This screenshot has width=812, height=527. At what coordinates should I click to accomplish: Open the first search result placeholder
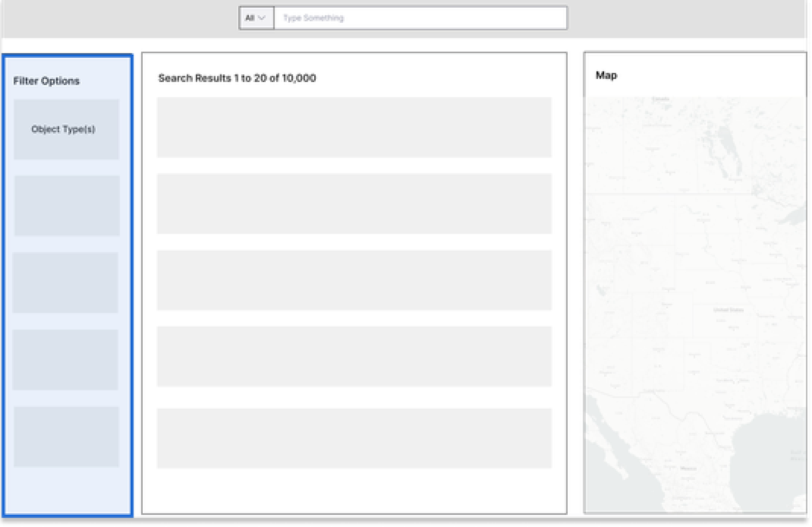pos(354,128)
